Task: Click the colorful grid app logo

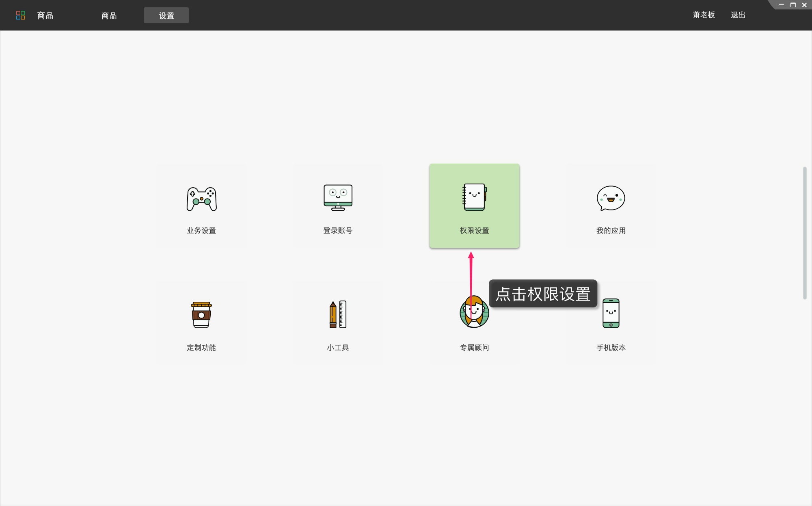Action: click(x=20, y=15)
